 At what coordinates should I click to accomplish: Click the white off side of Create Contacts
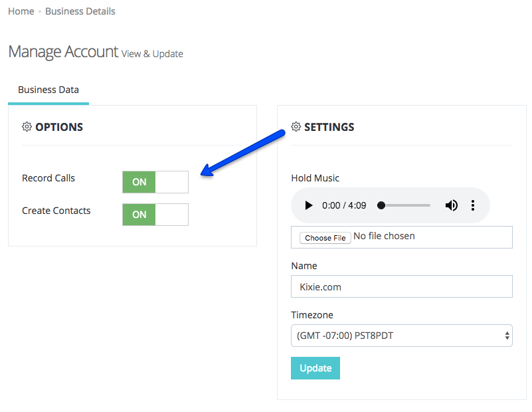pos(171,215)
